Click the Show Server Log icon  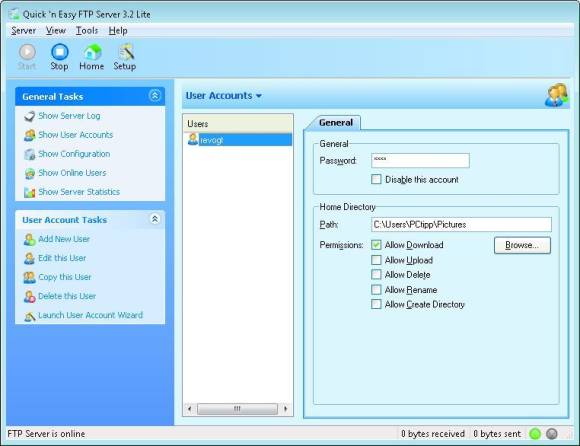(30, 116)
